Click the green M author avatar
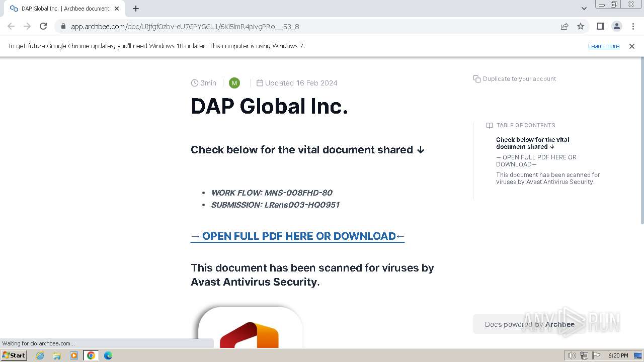 [x=234, y=83]
